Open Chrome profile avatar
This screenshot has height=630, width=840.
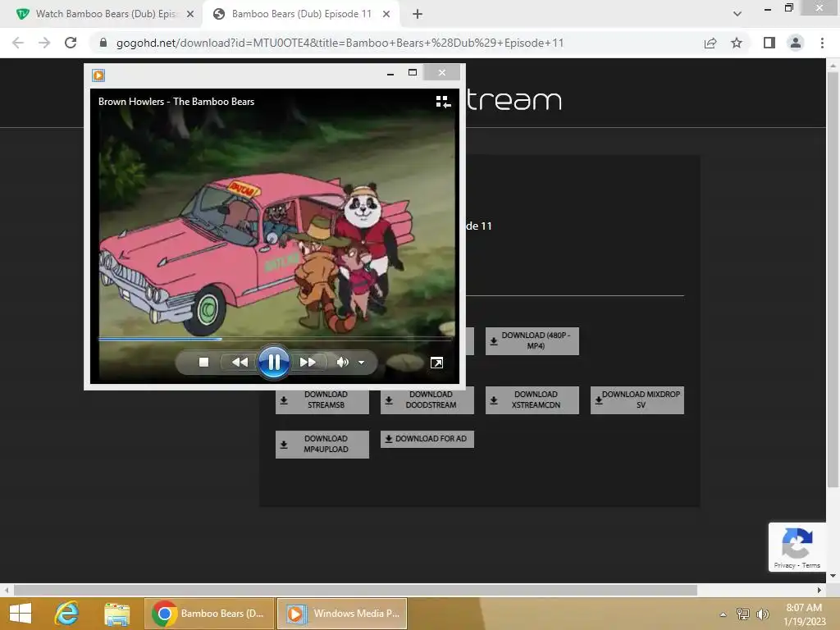796,43
